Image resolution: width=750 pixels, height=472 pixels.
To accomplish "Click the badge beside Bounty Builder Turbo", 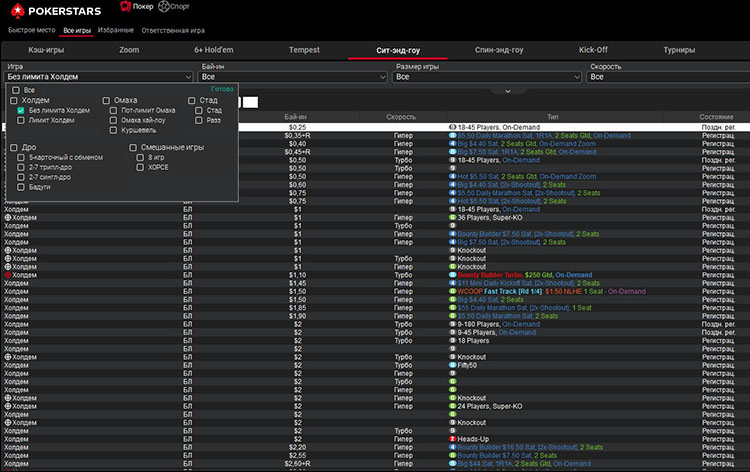I will (x=452, y=275).
